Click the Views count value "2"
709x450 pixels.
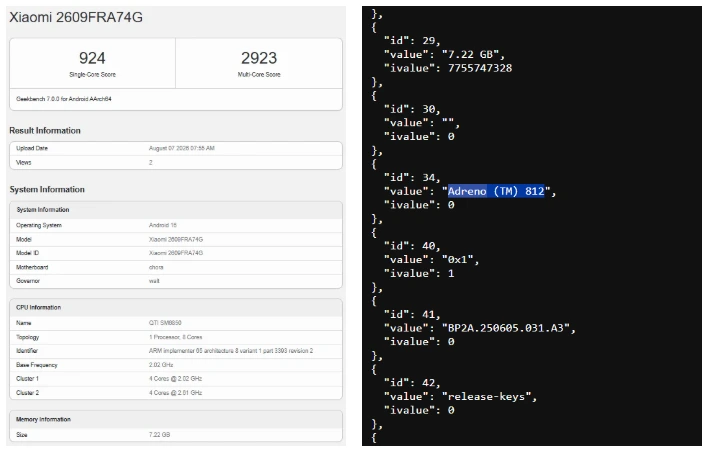coord(151,162)
